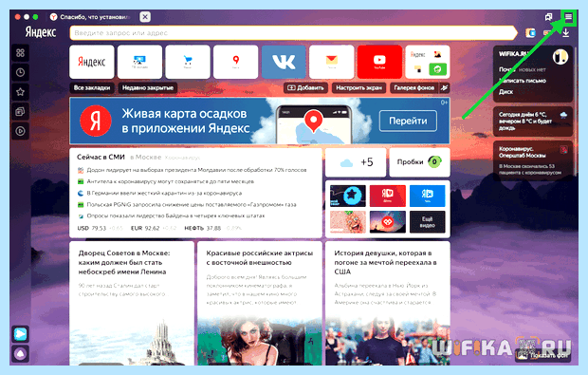Open headline 'Антитела к коронавирусу могут сохраняться'

click(x=171, y=181)
